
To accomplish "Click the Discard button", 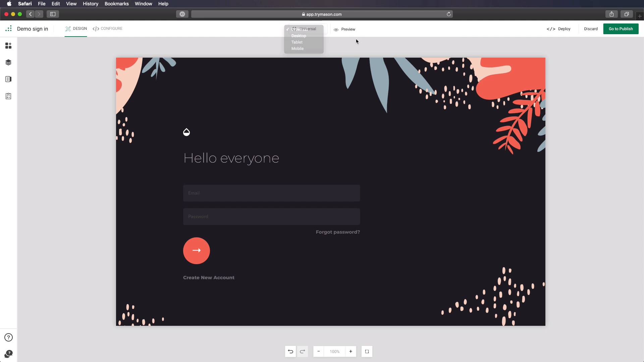I will [591, 29].
